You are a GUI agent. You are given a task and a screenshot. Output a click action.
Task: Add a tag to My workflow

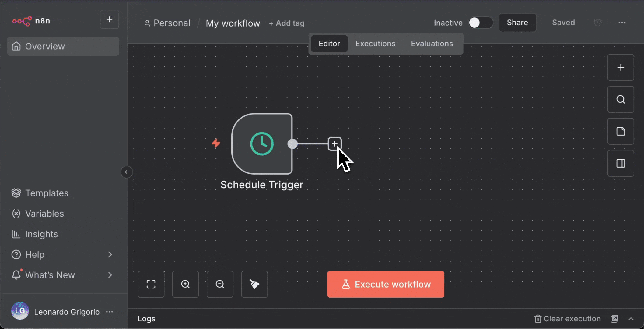286,23
